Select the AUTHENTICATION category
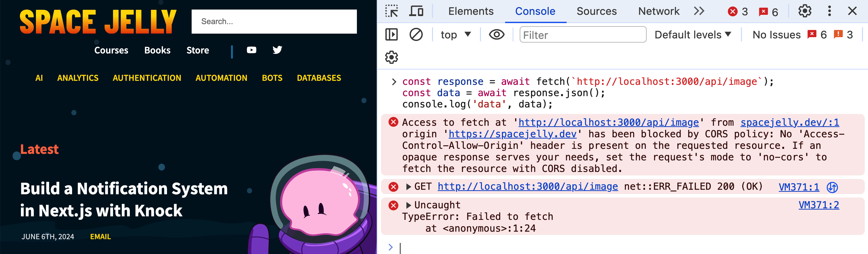868x254 pixels. (x=147, y=78)
